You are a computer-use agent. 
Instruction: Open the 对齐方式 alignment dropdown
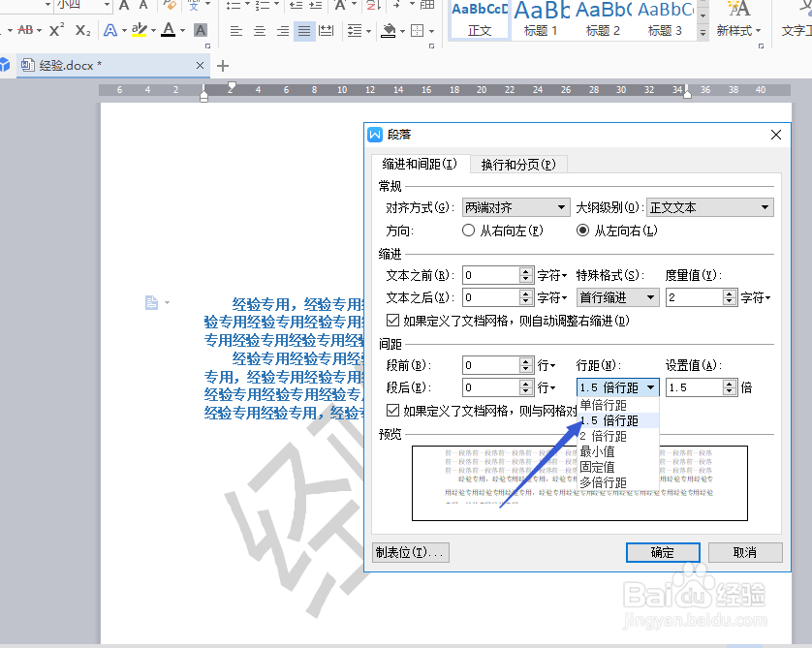coord(515,207)
